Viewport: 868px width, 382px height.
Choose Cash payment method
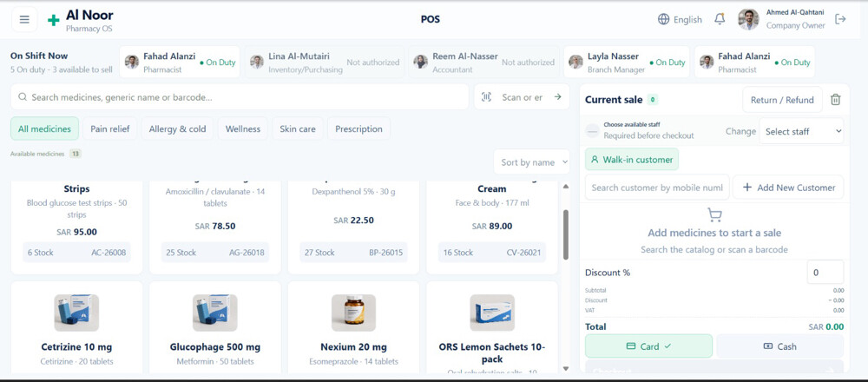click(x=780, y=346)
